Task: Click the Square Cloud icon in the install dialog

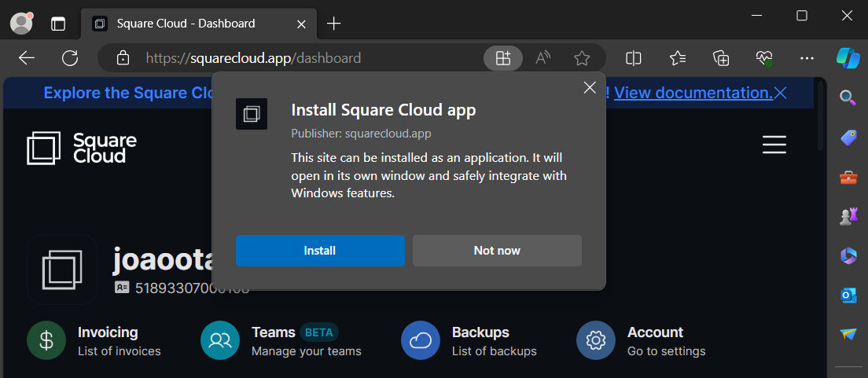Action: pyautogui.click(x=252, y=114)
